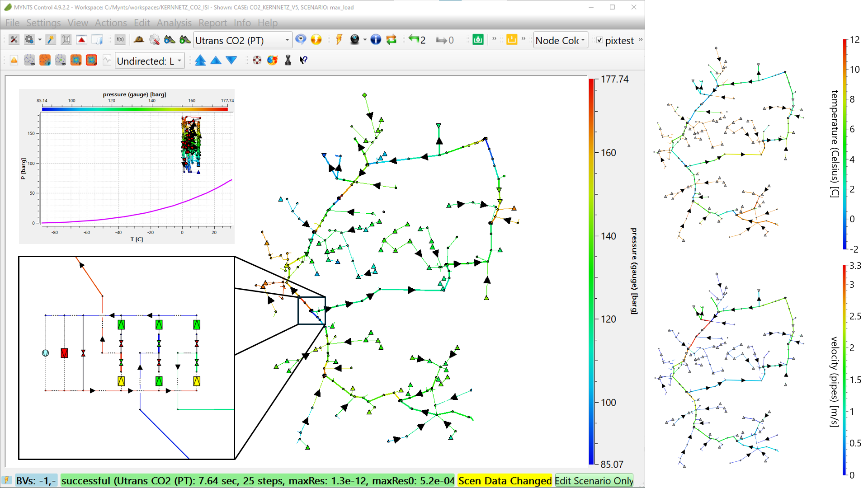Click the Edit Scenario Only button
Viewport: 868px width, 488px height.
594,480
